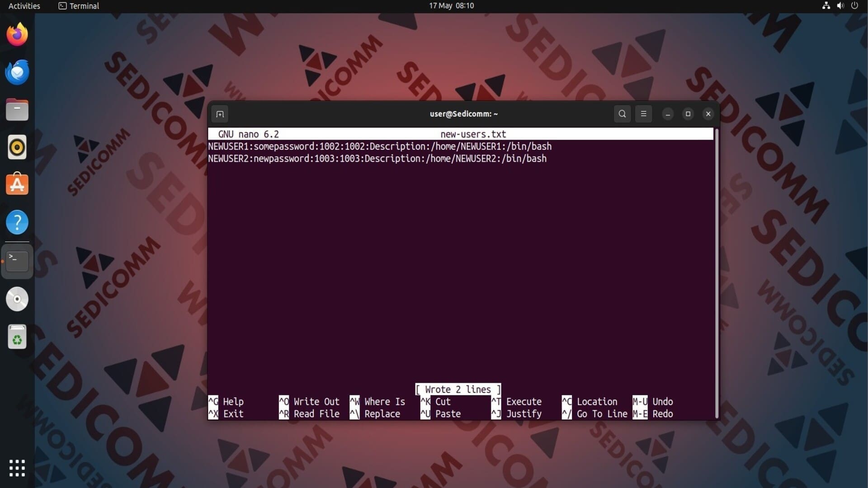Click at end of NEWUSER2 line

(x=548, y=159)
